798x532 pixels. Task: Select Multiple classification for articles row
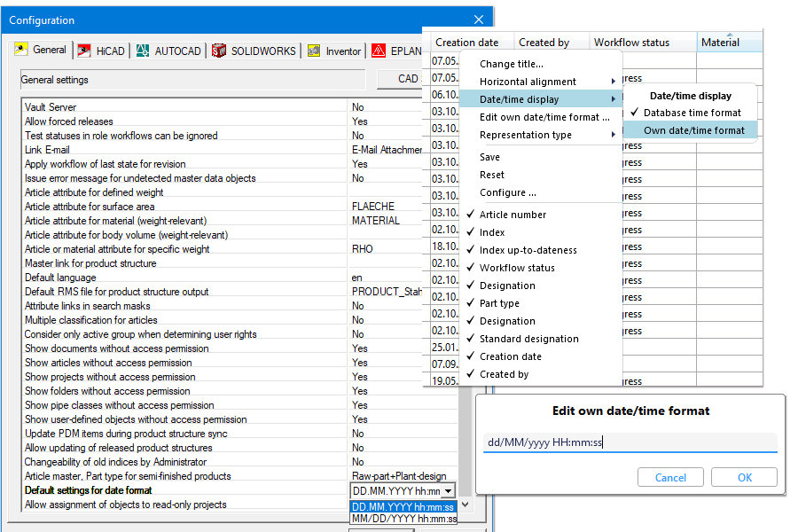(185, 320)
